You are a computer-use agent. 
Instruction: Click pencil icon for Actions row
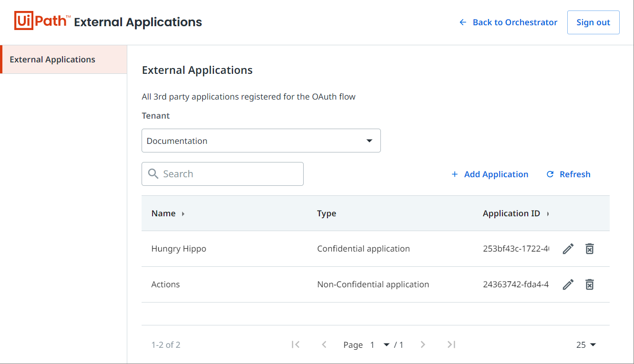point(568,284)
